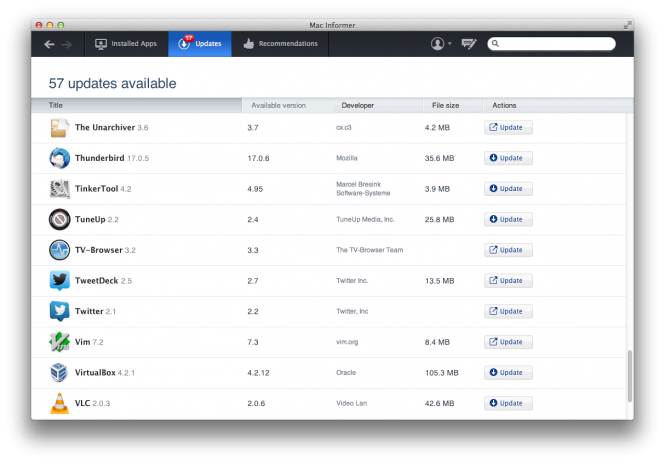This screenshot has width=665, height=463.
Task: Select the VLC title text
Action: click(x=82, y=403)
